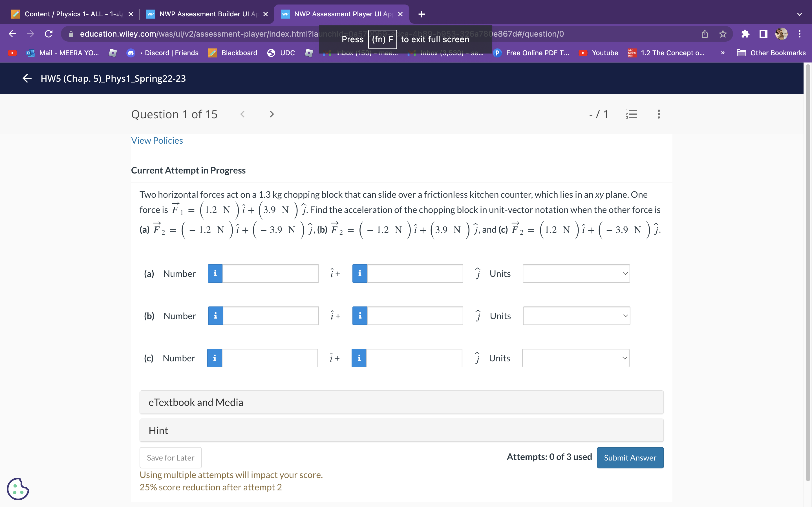Click the next question arrow
This screenshot has height=507, width=812.
(272, 114)
